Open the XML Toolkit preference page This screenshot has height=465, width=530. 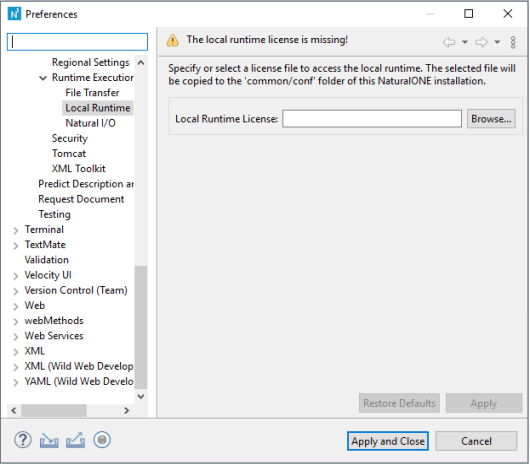[x=78, y=169]
